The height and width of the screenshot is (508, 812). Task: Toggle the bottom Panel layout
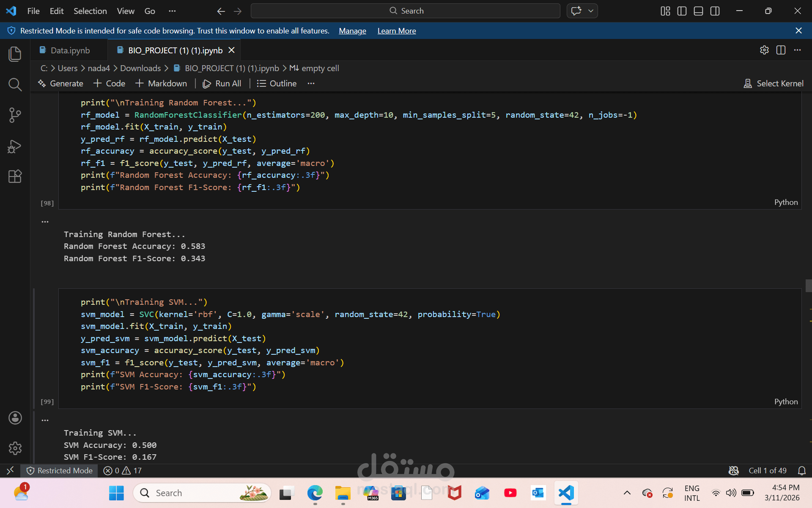[698, 11]
